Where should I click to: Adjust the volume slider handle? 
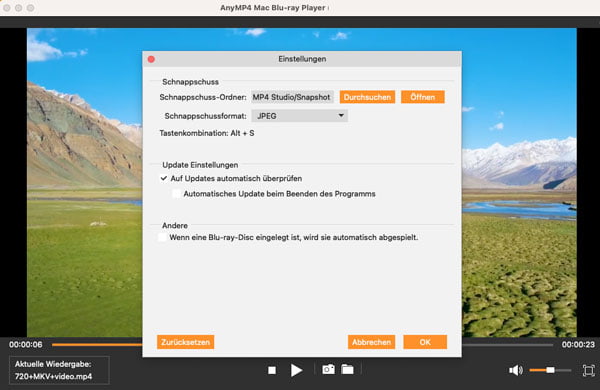(550, 370)
